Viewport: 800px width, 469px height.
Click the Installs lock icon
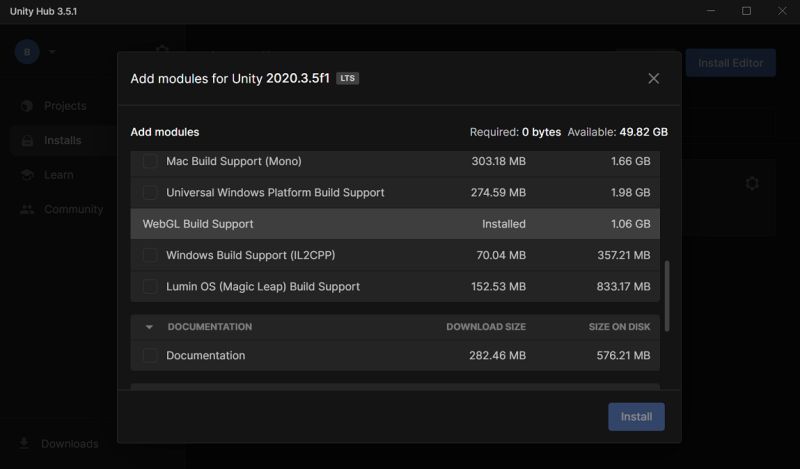(x=27, y=140)
